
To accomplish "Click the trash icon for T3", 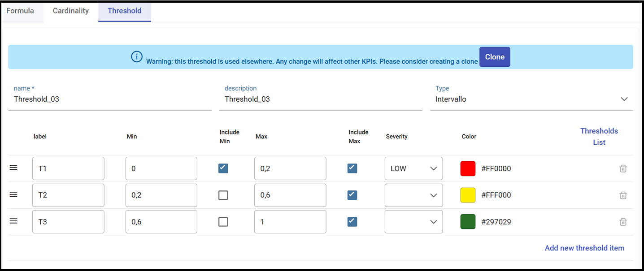I will tap(623, 222).
